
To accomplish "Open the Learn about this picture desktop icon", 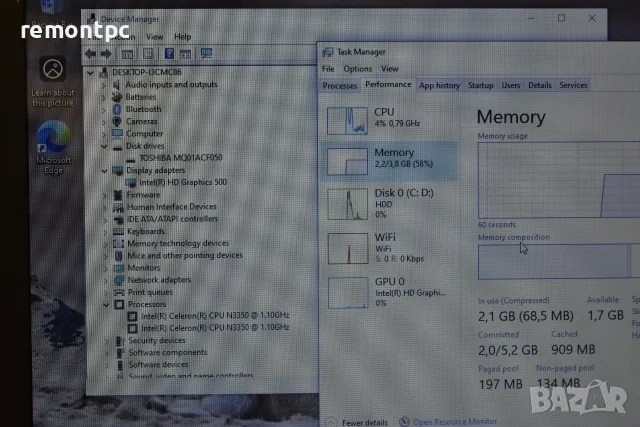I will click(53, 82).
